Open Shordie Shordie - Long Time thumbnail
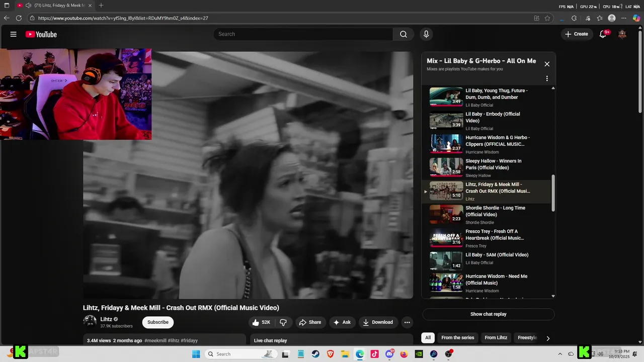The image size is (644, 362). (446, 214)
